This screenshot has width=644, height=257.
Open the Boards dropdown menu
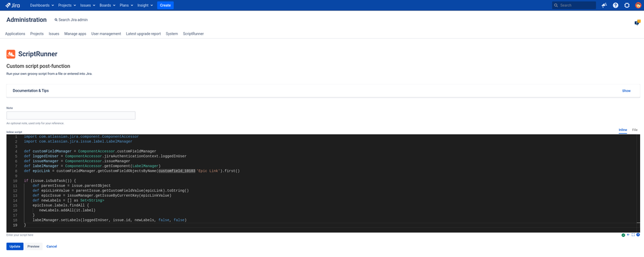point(107,5)
